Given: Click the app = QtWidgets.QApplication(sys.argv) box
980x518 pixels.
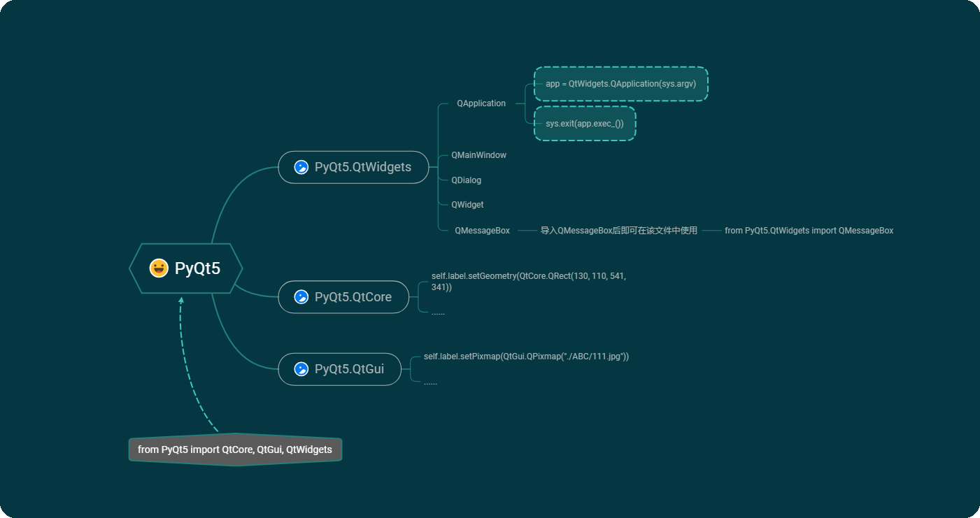Looking at the screenshot, I should click(621, 84).
